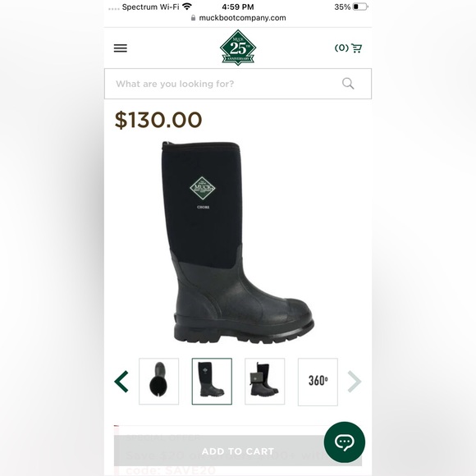Advance thumbnails with the right arrow
The image size is (476, 476).
(x=355, y=382)
